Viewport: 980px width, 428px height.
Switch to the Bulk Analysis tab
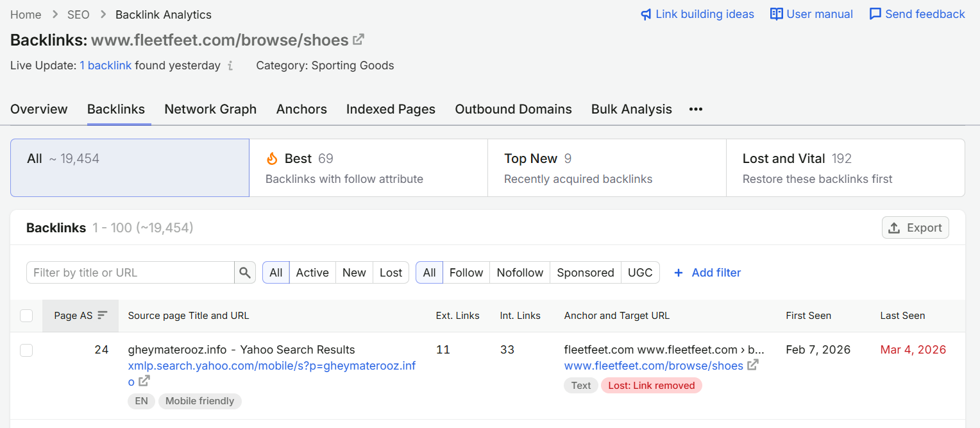632,109
